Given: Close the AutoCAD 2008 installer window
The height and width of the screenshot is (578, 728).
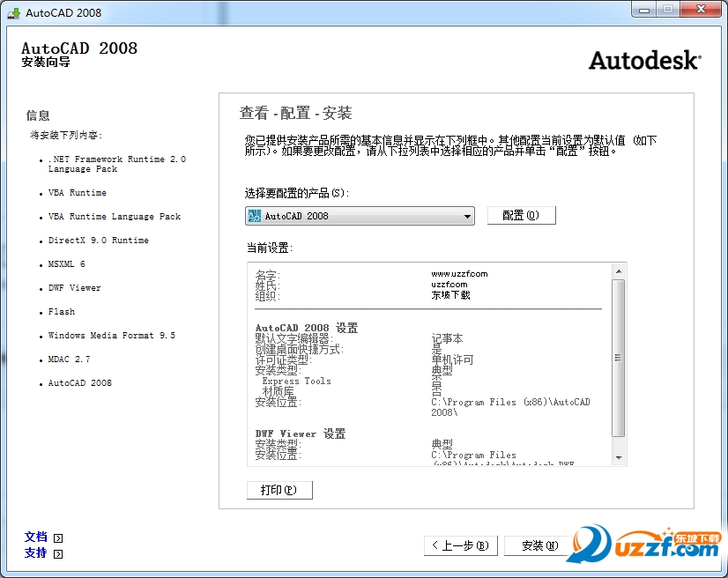Looking at the screenshot, I should [x=702, y=10].
